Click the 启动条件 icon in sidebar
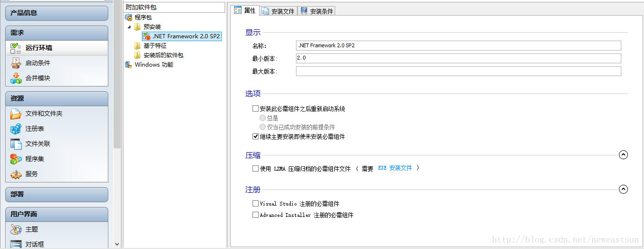 click(x=16, y=63)
